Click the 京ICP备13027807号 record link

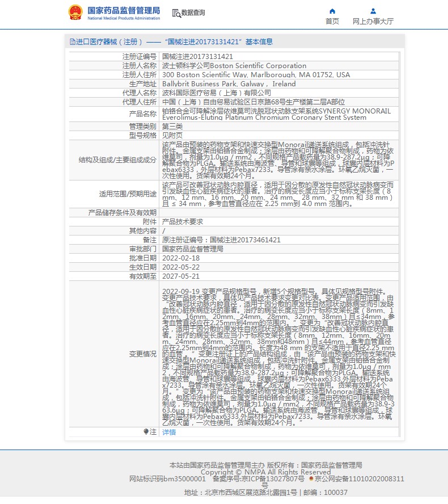point(273,479)
